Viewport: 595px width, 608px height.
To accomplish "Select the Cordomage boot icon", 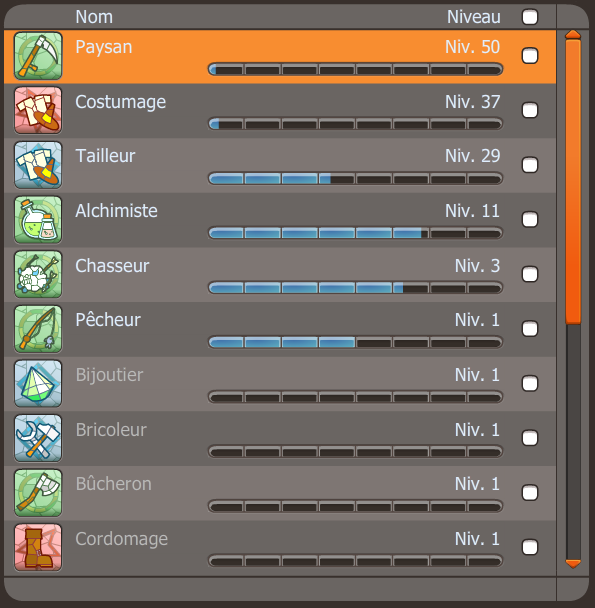I will [x=38, y=548].
